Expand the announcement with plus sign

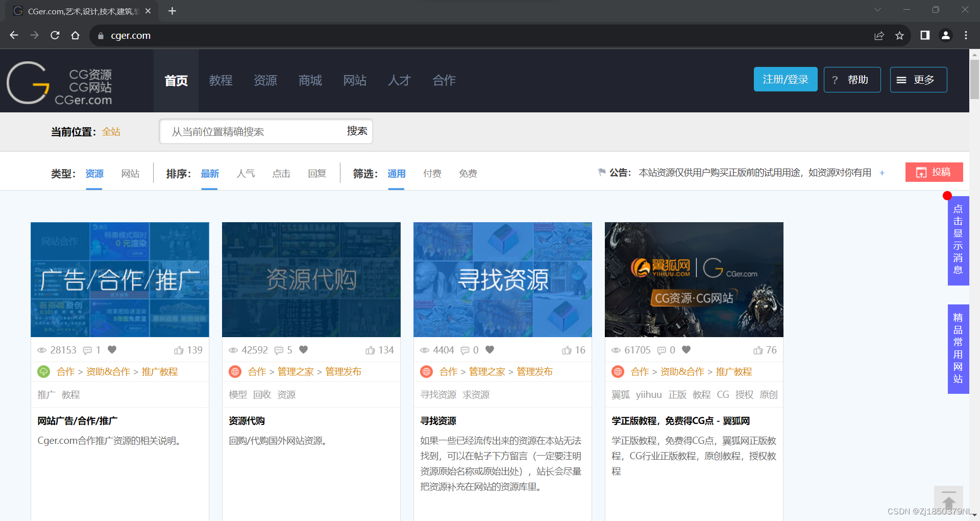click(882, 173)
